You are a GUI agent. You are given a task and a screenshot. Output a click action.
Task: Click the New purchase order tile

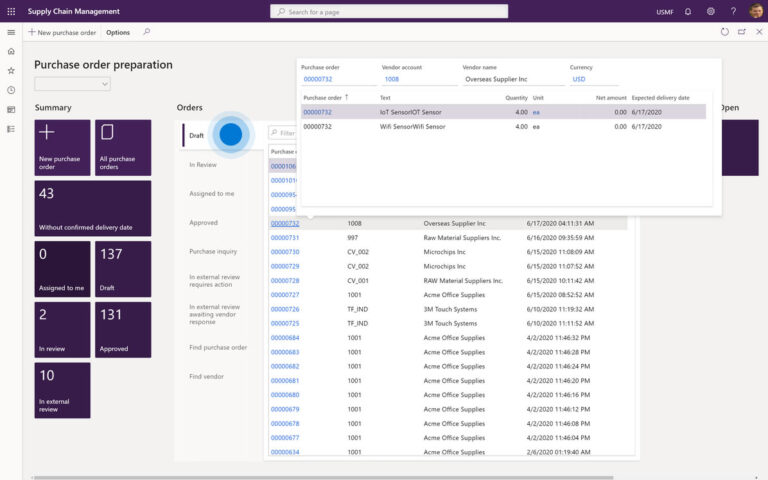tap(62, 147)
